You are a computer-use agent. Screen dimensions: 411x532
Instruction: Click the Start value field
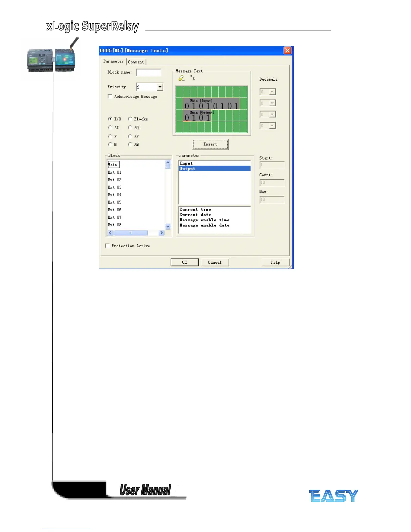[272, 165]
